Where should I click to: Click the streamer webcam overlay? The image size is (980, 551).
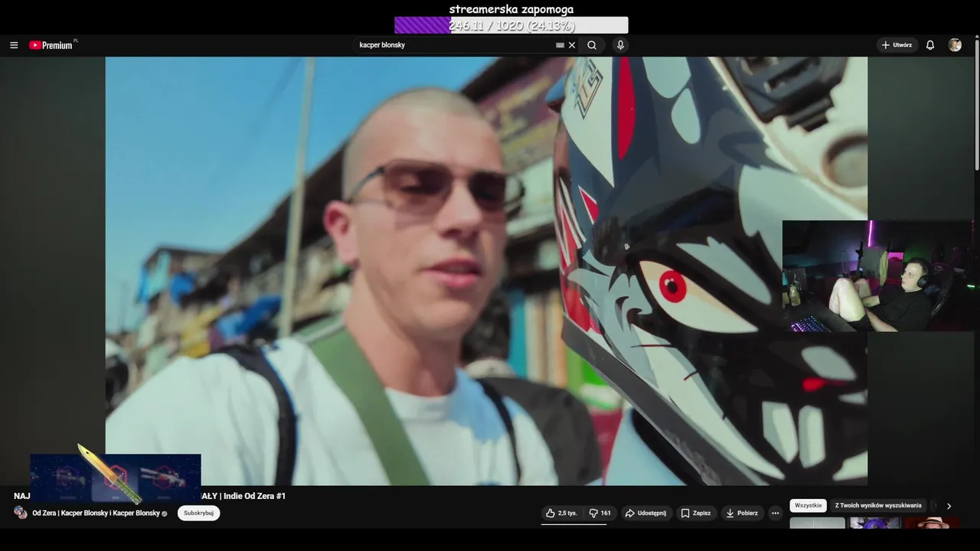click(877, 276)
